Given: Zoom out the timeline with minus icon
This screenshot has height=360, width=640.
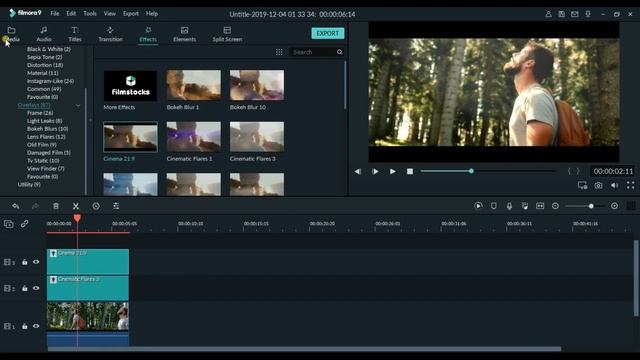Looking at the screenshot, I should [556, 206].
